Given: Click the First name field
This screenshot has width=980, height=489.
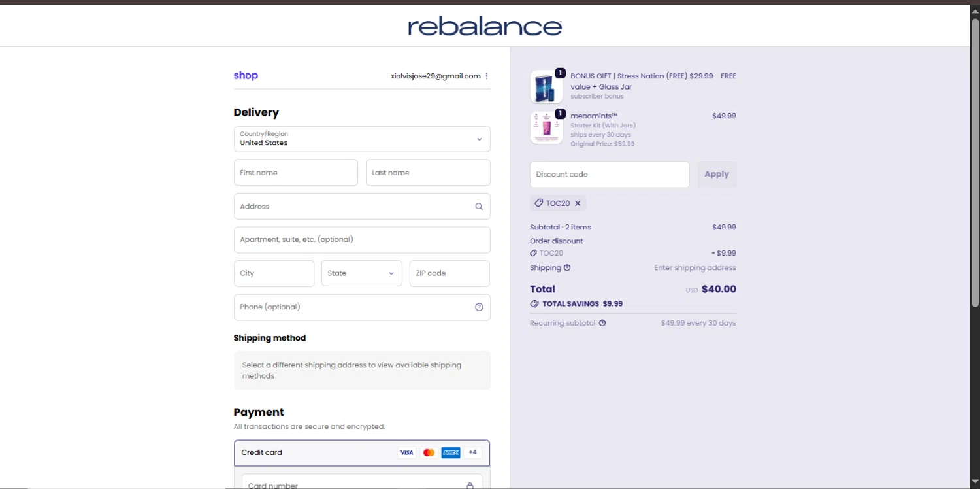Looking at the screenshot, I should click(x=296, y=173).
